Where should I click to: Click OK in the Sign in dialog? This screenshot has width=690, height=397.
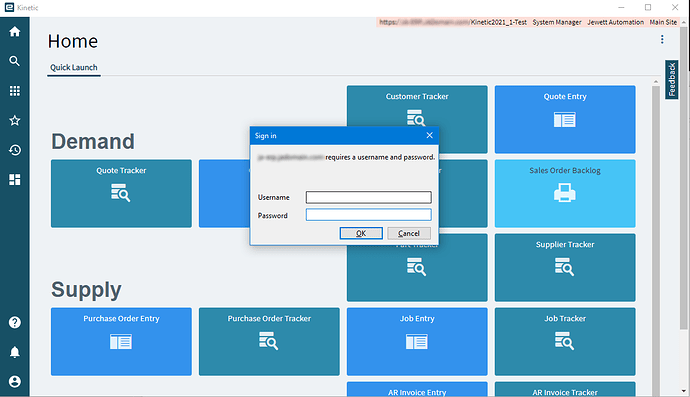[x=361, y=233]
